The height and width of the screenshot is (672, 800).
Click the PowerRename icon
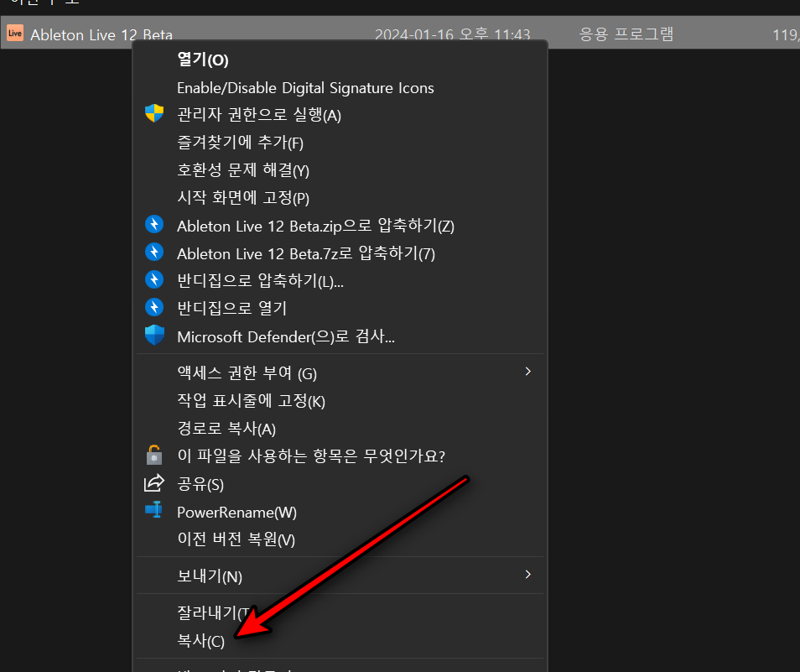click(154, 510)
